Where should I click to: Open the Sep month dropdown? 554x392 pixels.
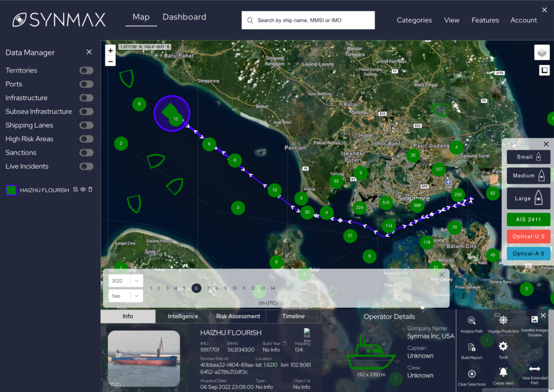point(126,296)
